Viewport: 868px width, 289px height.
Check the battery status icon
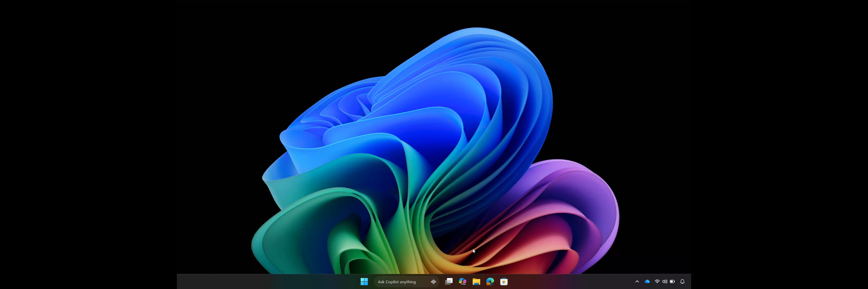point(672,282)
